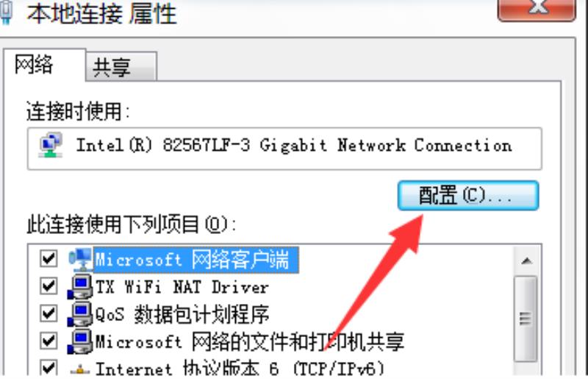The width and height of the screenshot is (588, 379).
Task: Click the 文件和打印机共享 item icon
Action: coord(80,341)
